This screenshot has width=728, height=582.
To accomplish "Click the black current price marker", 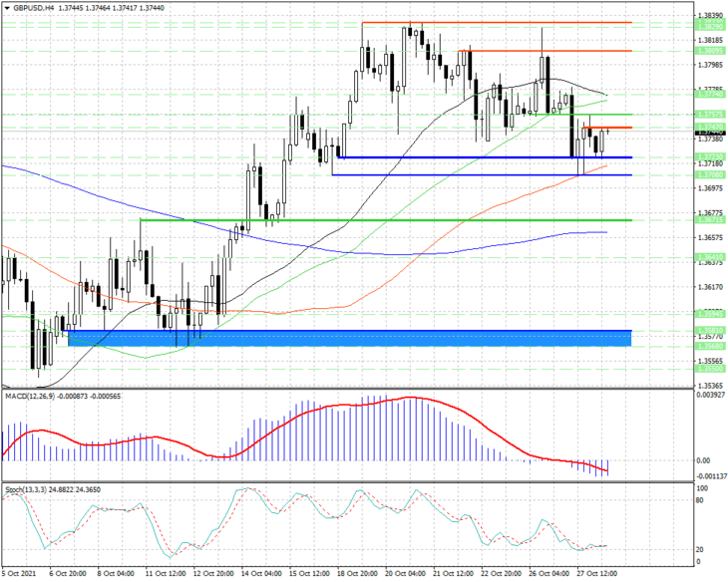I will [710, 134].
